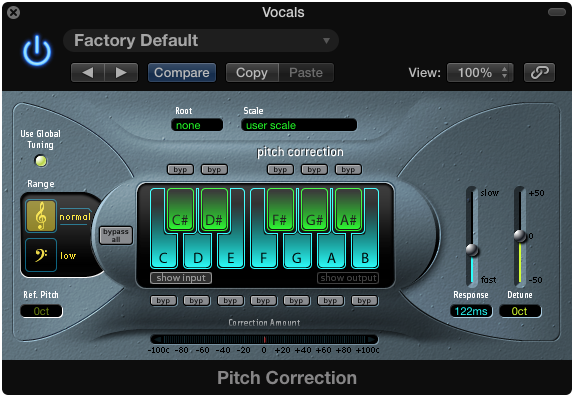Toggle byp button above F# key
The image size is (574, 397).
click(x=280, y=170)
